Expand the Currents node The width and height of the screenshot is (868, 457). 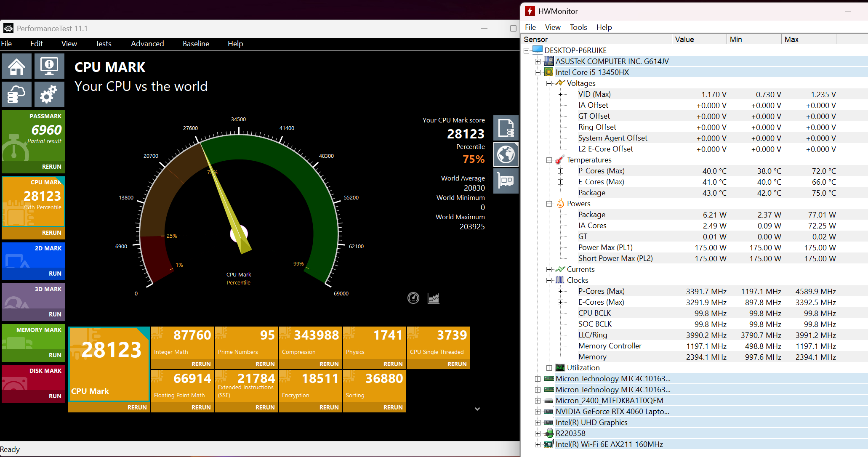point(549,269)
